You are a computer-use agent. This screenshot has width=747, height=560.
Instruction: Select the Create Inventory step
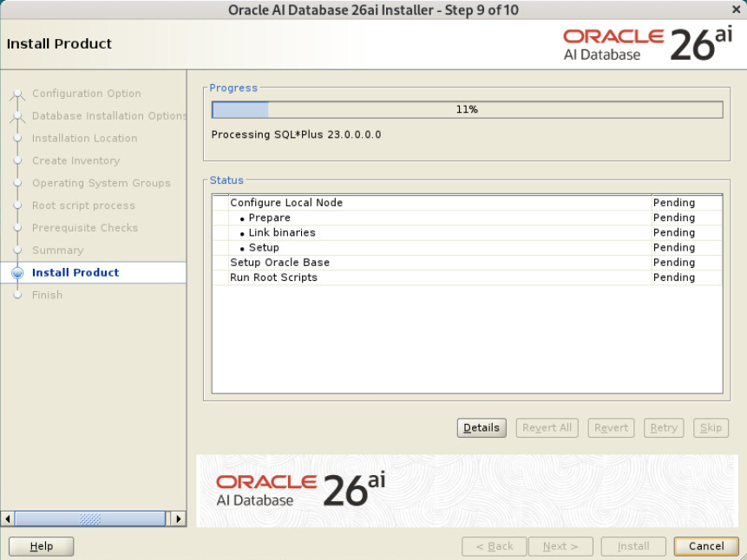75,160
